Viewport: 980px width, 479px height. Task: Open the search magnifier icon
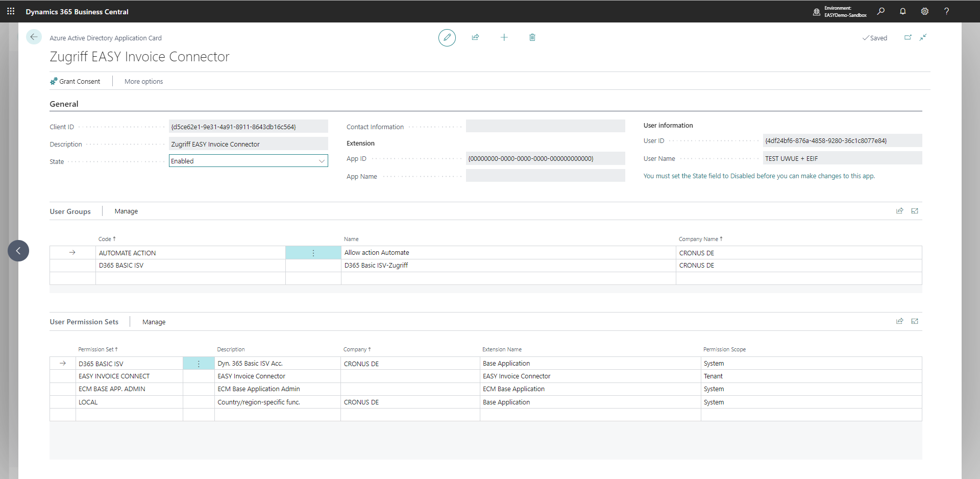(881, 11)
